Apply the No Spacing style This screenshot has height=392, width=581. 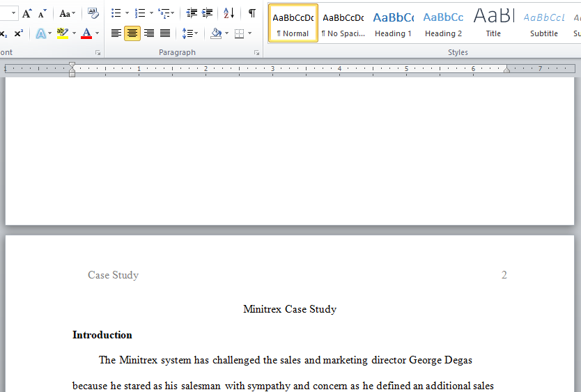343,23
